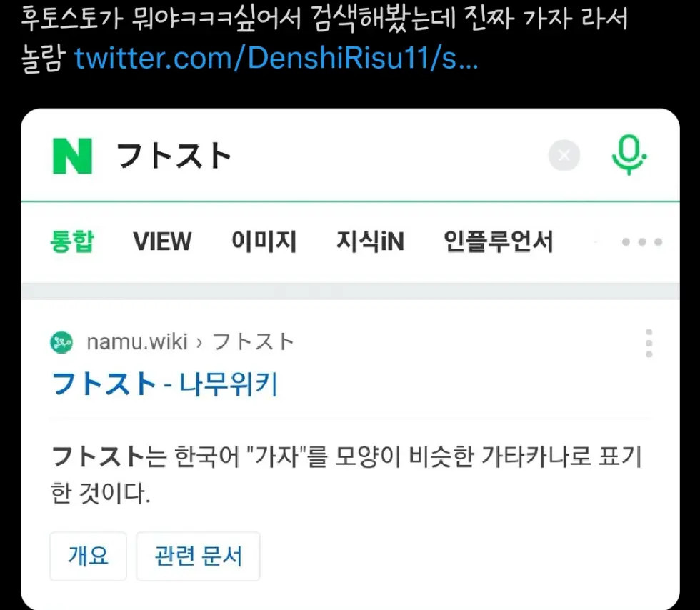Click the result description about 가타카나
The width and height of the screenshot is (700, 610).
pyautogui.click(x=346, y=474)
